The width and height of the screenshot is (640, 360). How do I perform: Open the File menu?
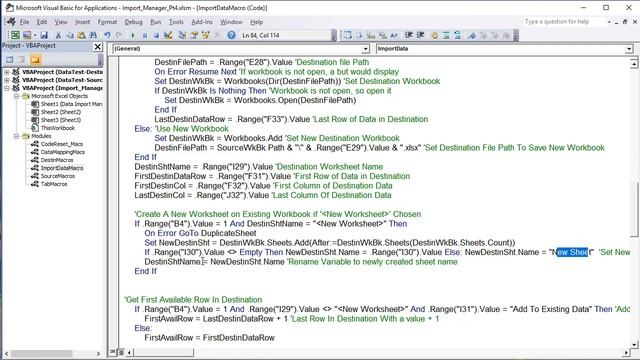point(24,22)
